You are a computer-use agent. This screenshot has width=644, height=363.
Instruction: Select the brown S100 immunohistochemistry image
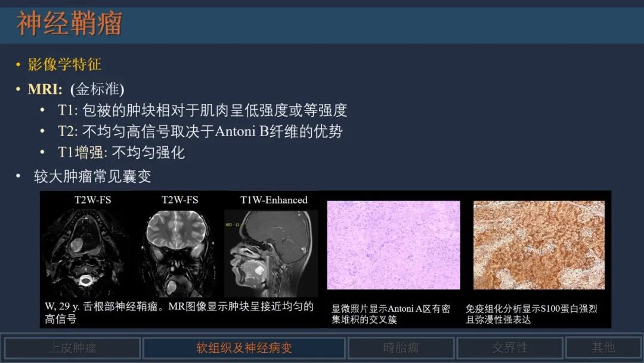[539, 245]
